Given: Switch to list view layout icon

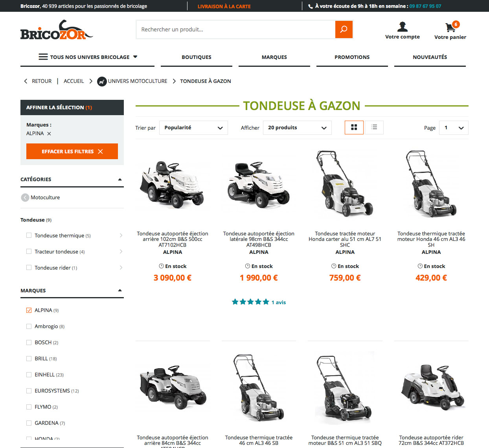Looking at the screenshot, I should pos(374,127).
